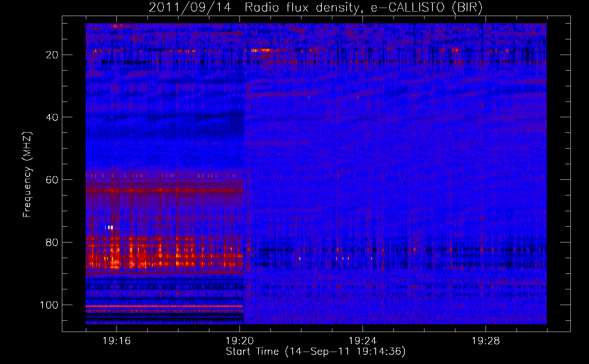Click the 20 frequency tick label
589x364 pixels.
(52, 55)
